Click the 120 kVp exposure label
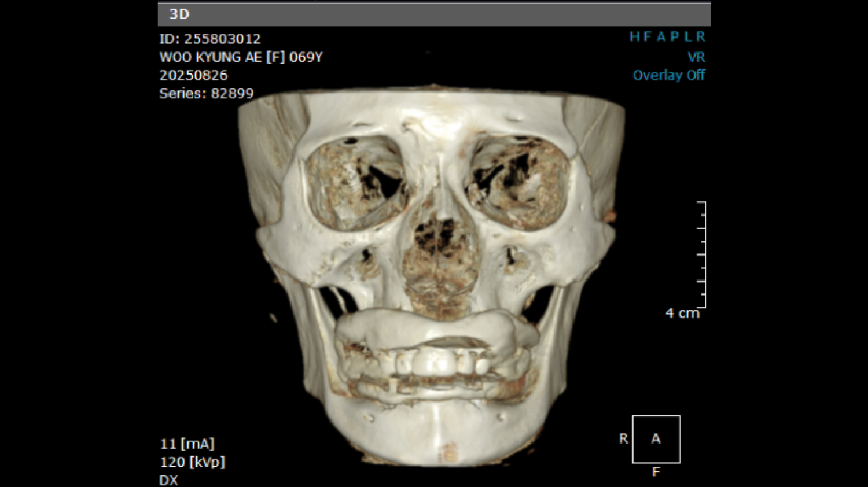 pyautogui.click(x=192, y=462)
